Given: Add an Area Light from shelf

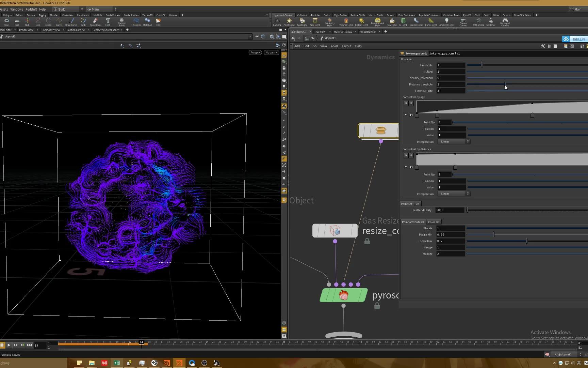Looking at the screenshot, I should (x=315, y=22).
